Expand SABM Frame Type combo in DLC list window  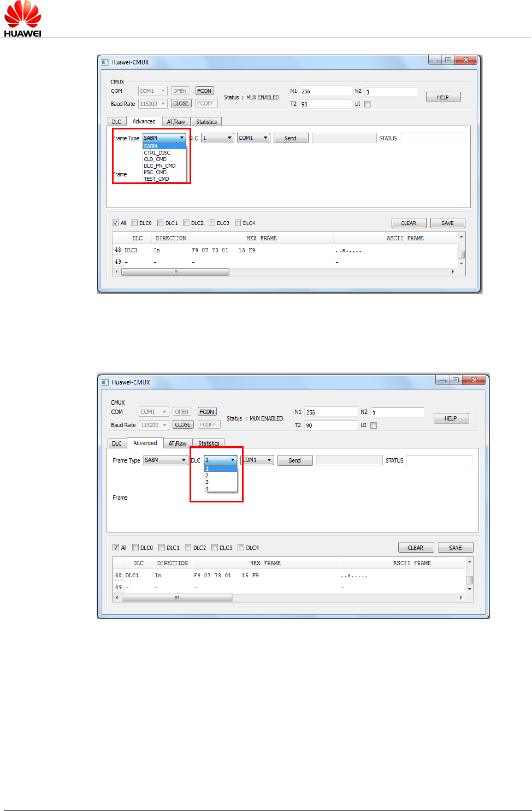coord(166,460)
